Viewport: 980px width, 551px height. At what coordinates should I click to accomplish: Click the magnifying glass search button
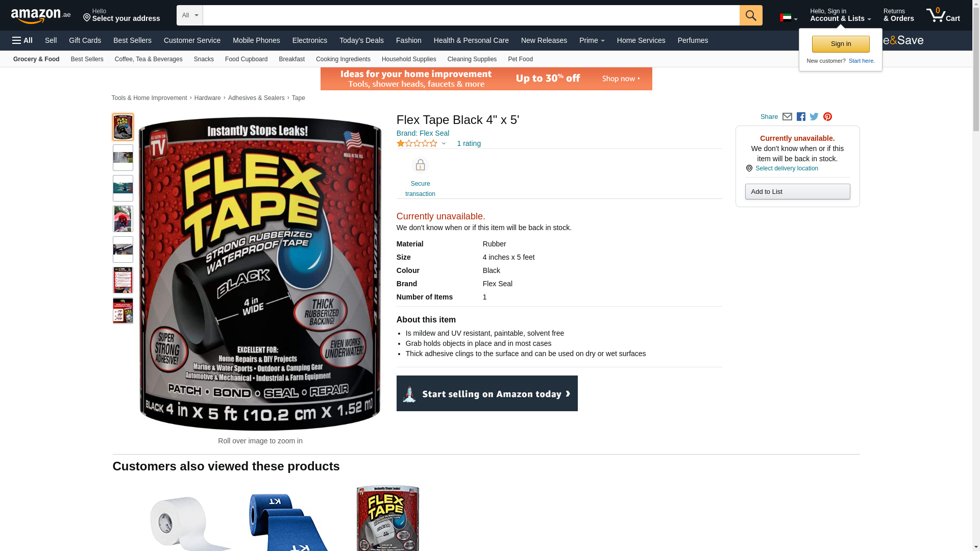[x=750, y=15]
